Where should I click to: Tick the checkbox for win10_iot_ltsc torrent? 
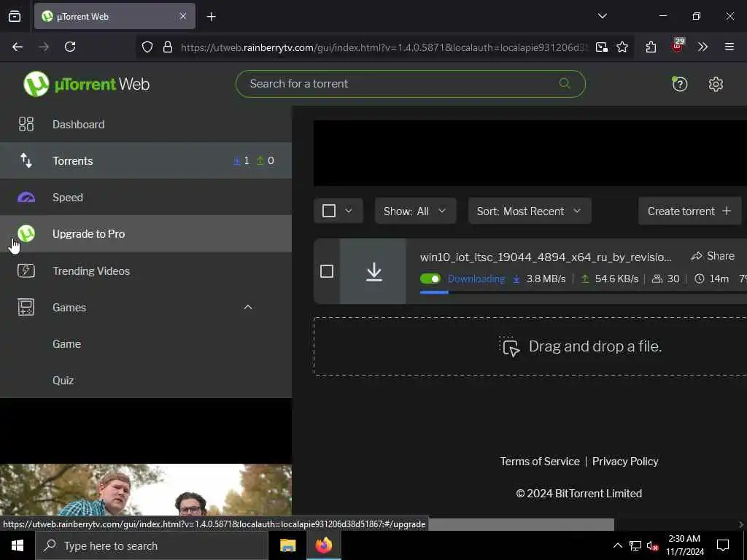point(327,271)
